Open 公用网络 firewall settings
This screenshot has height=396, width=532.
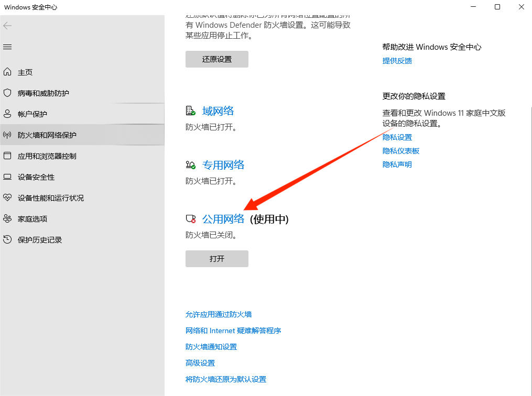point(223,219)
